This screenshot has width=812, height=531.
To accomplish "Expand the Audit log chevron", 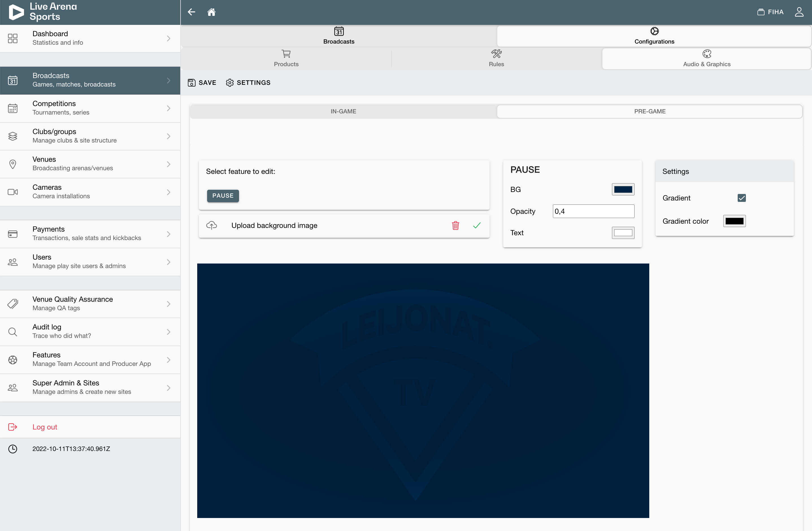I will tap(169, 332).
